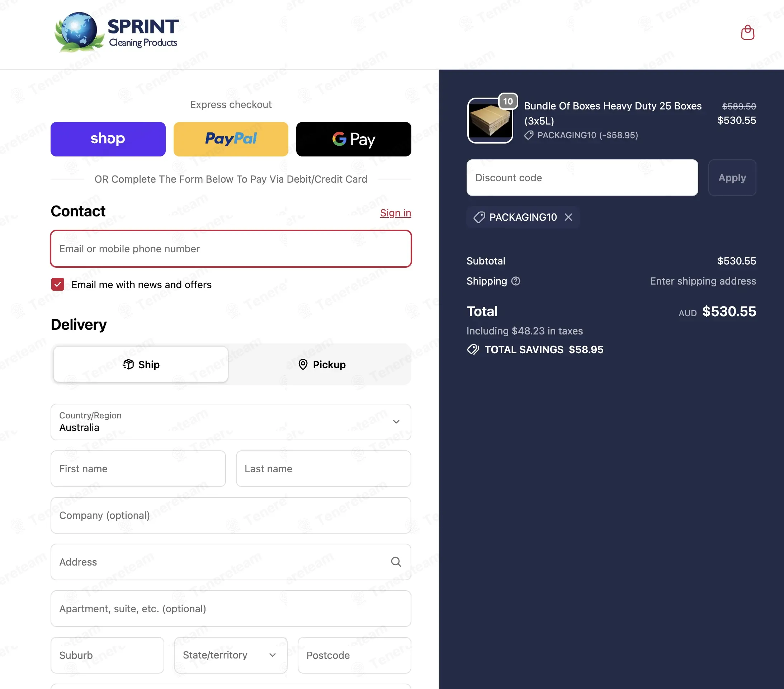Click the 'Enter shipping address' text

[x=703, y=281]
